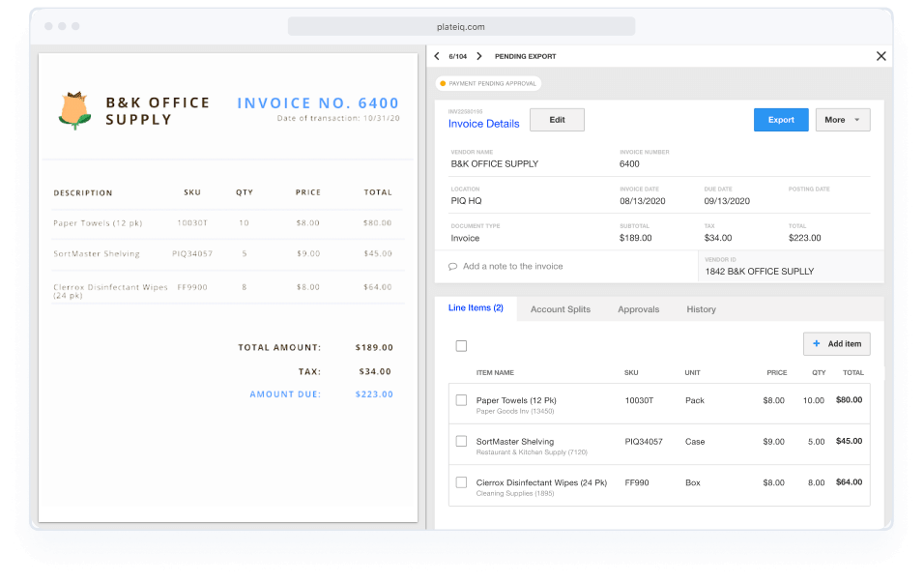This screenshot has height=582, width=924.
Task: Switch to the Account Splits tab
Action: 560,308
